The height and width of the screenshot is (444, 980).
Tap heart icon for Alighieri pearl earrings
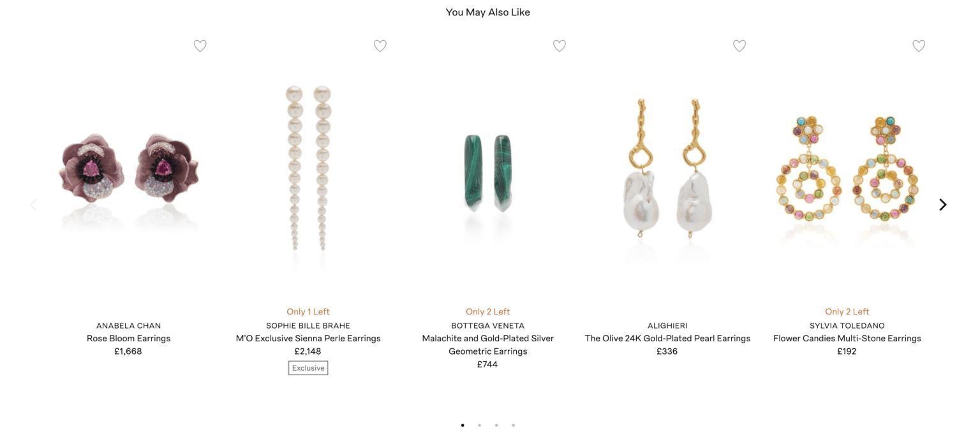[739, 46]
